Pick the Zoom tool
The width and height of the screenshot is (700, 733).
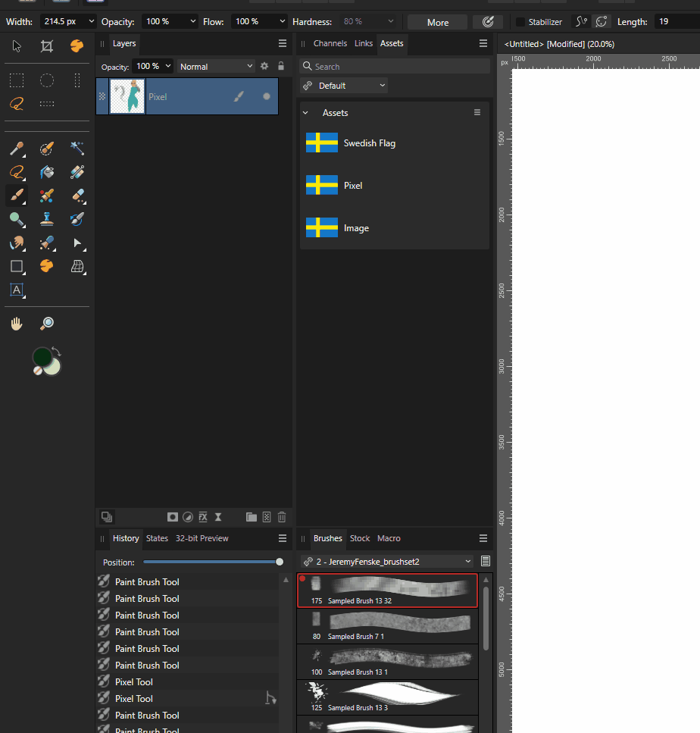click(46, 323)
